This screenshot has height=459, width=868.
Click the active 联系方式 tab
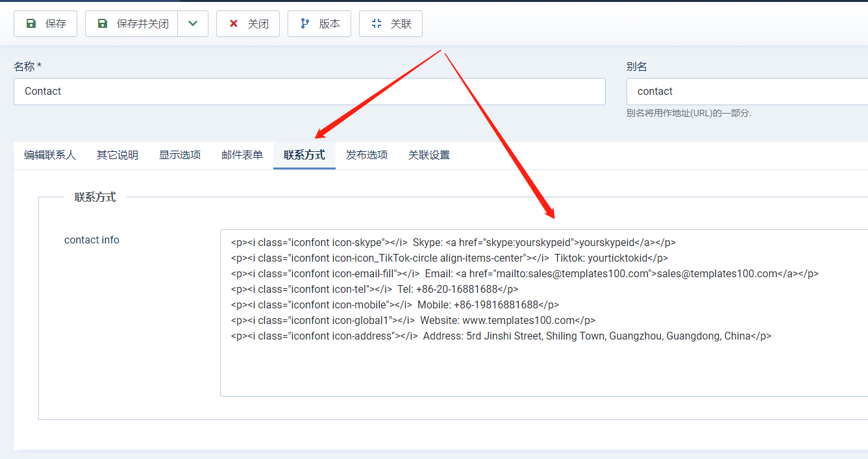tap(304, 155)
